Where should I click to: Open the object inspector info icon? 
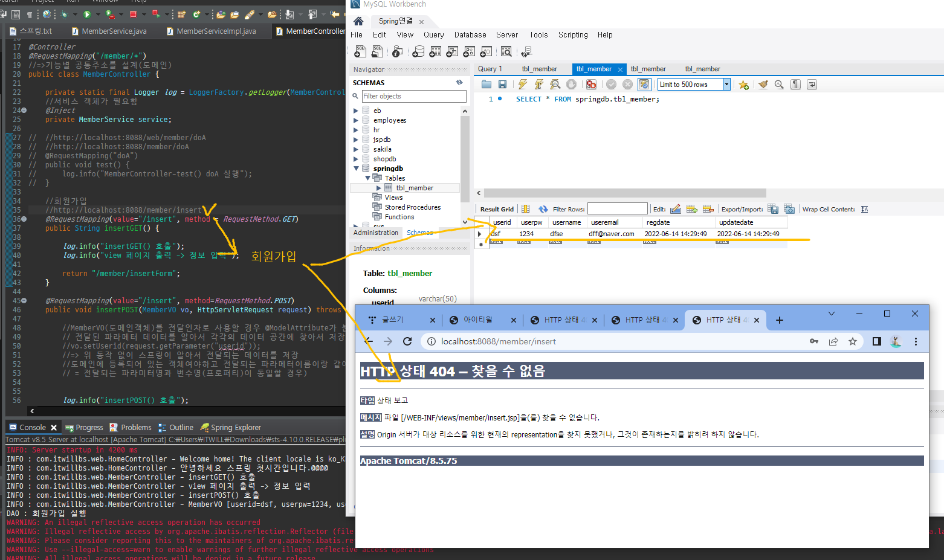(397, 52)
